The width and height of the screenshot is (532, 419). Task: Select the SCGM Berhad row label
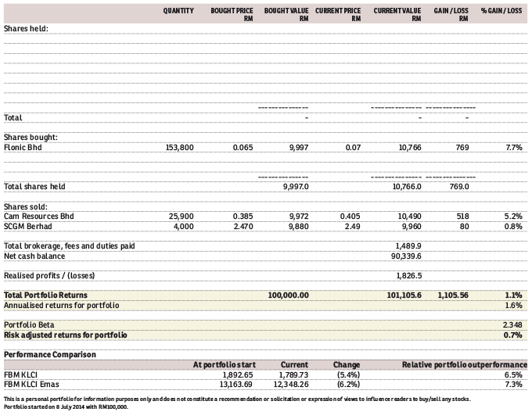[27, 226]
